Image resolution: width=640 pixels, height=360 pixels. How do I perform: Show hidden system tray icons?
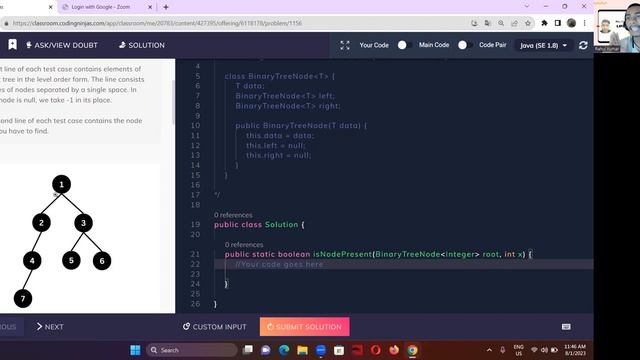tap(489, 350)
